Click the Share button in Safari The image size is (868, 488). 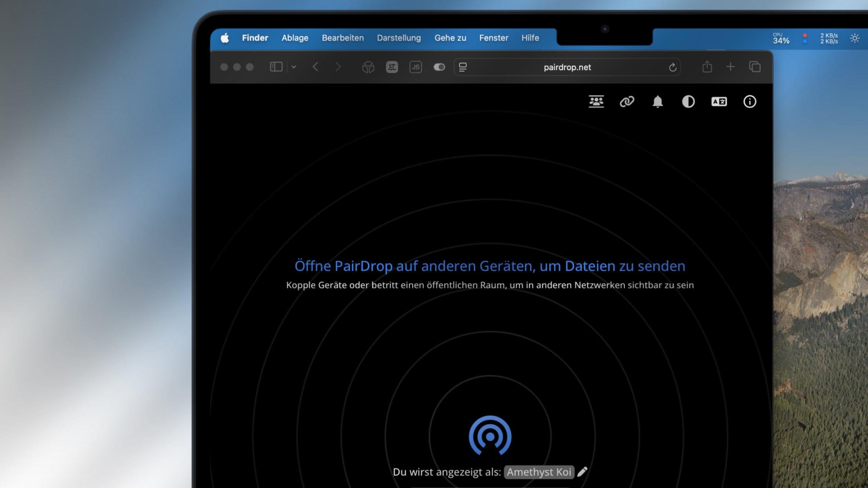pos(707,67)
